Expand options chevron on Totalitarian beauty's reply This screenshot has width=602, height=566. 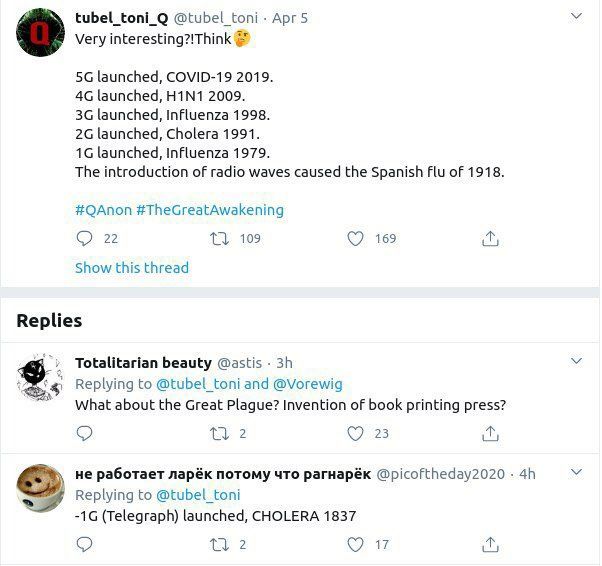(577, 361)
